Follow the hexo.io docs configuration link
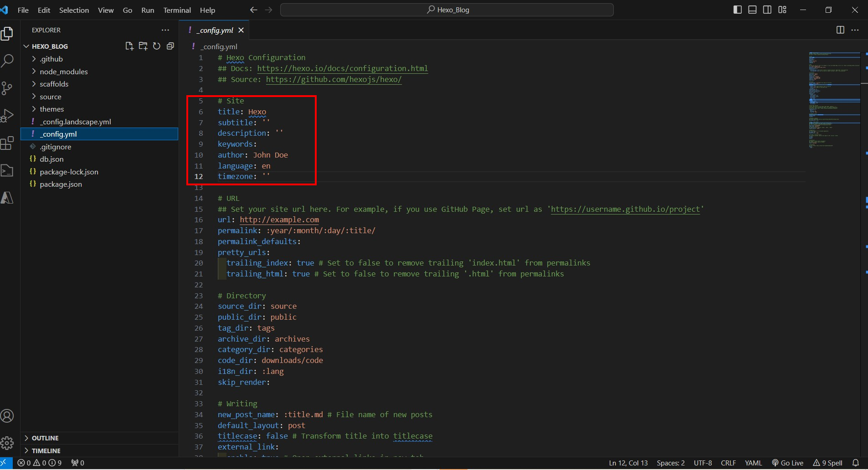The height and width of the screenshot is (470, 868). click(x=343, y=68)
